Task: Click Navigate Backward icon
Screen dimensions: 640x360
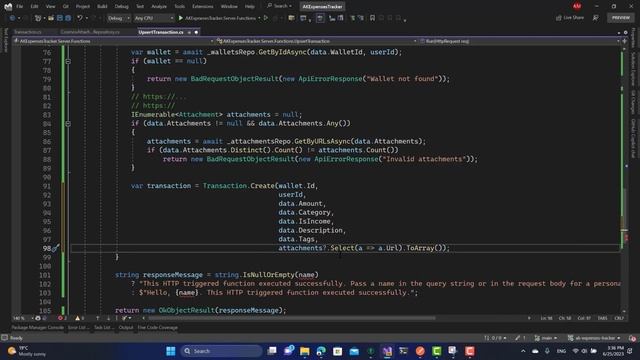Action: (12, 18)
